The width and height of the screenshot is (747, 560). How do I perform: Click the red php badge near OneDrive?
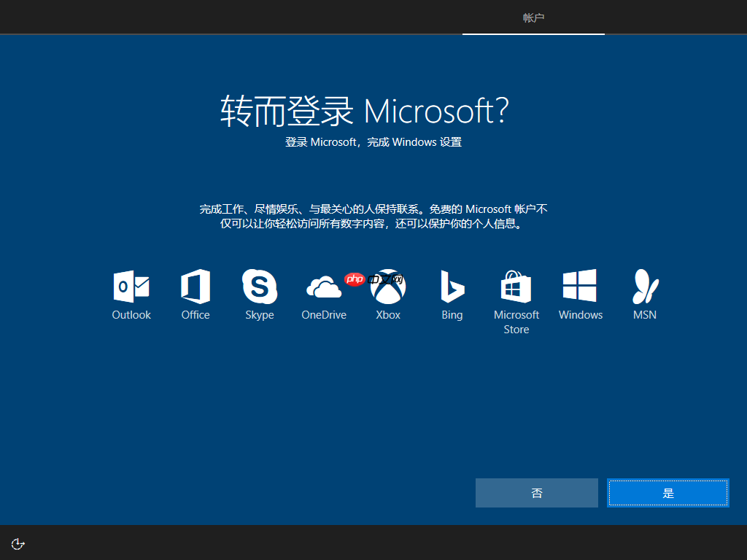[355, 279]
